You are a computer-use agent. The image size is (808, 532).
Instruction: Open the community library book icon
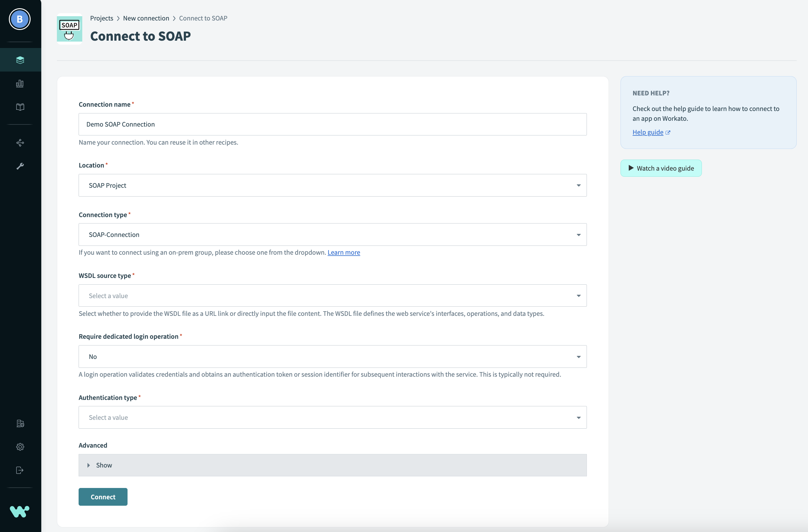coord(20,107)
